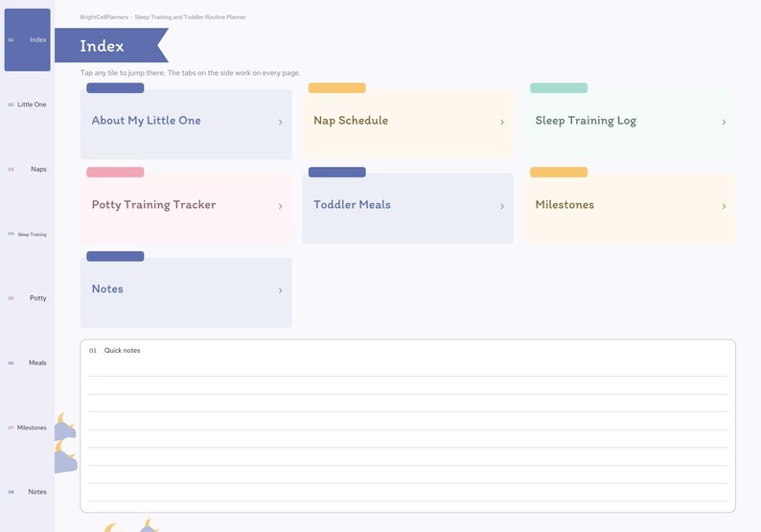Switch to the Little One side tab
This screenshot has height=532, width=761.
[27, 104]
